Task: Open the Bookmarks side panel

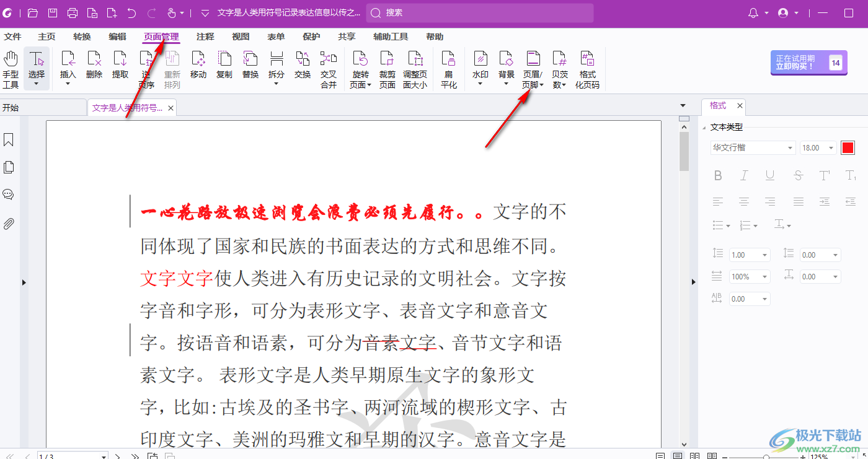Action: 9,140
